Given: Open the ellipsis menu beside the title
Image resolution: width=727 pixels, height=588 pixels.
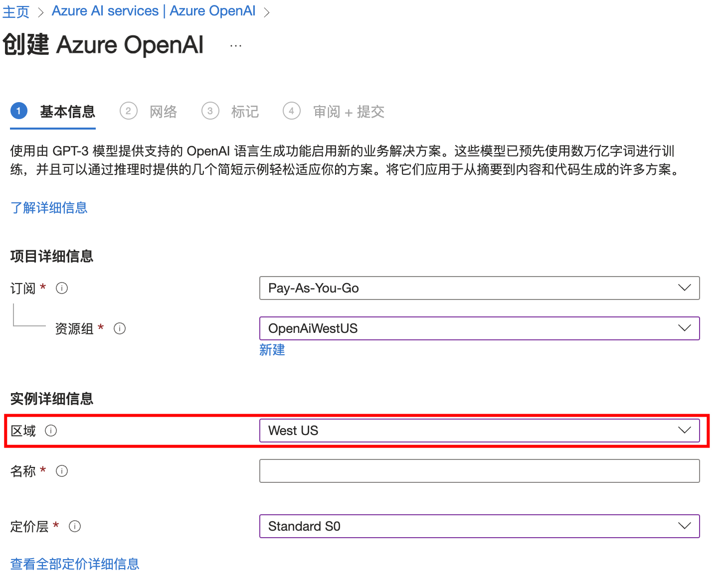Looking at the screenshot, I should [236, 46].
